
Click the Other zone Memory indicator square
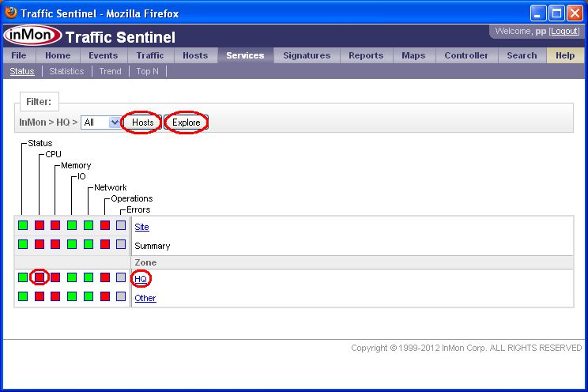[x=55, y=296]
